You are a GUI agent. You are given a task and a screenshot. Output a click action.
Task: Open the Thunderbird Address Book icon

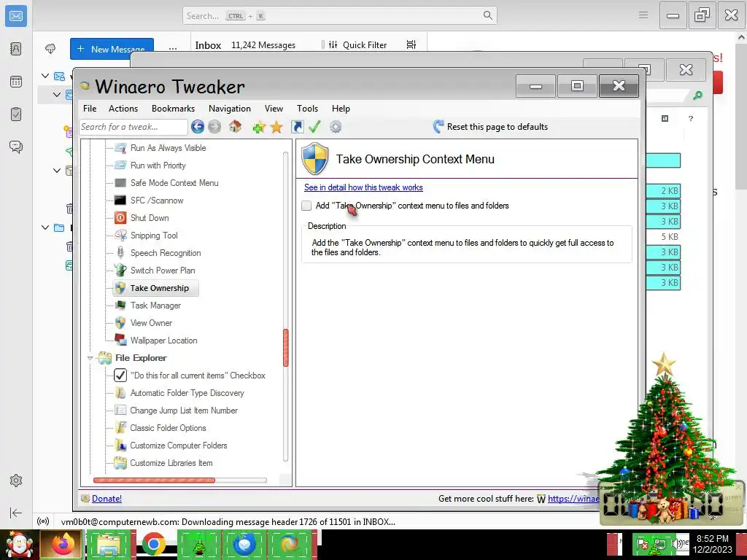pos(16,49)
